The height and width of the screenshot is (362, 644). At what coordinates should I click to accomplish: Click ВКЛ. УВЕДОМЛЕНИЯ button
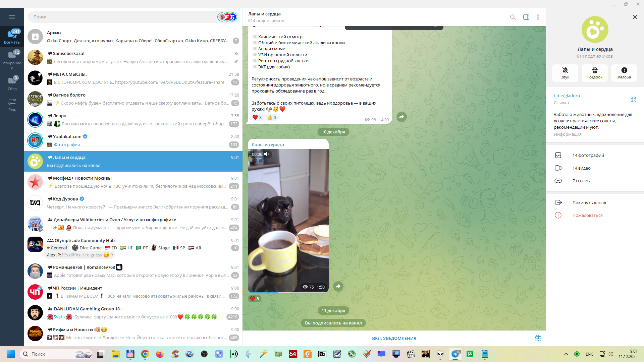coord(394,338)
